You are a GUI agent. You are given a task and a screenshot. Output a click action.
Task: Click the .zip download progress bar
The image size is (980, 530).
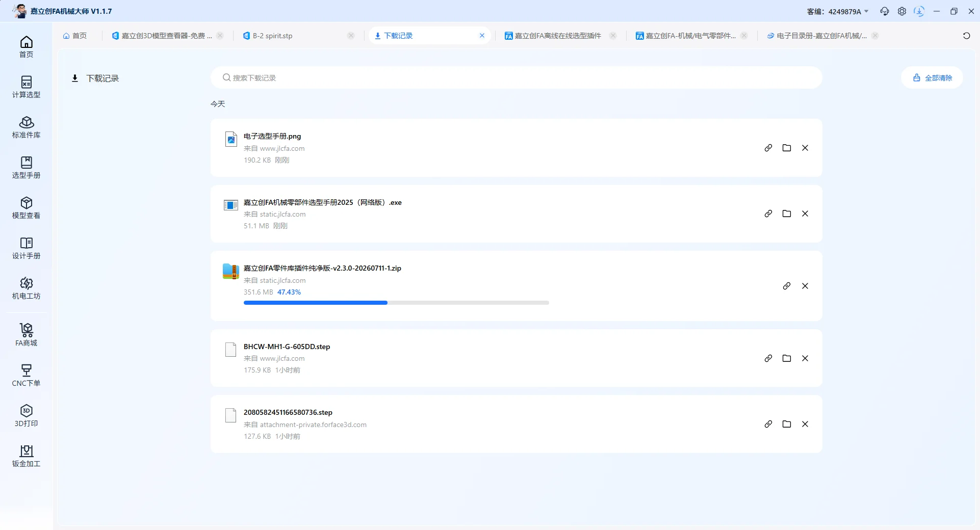(396, 303)
